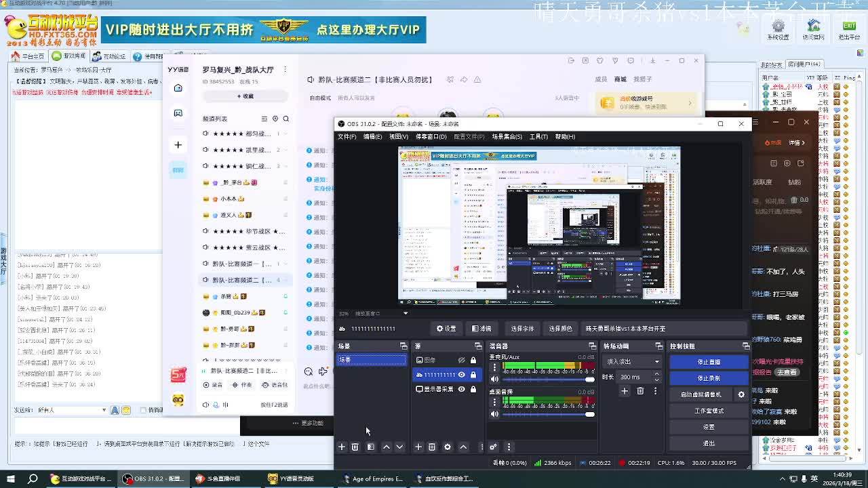868x488 pixels.
Task: Open the 淡入淡出 transition dropdown
Action: pos(632,361)
